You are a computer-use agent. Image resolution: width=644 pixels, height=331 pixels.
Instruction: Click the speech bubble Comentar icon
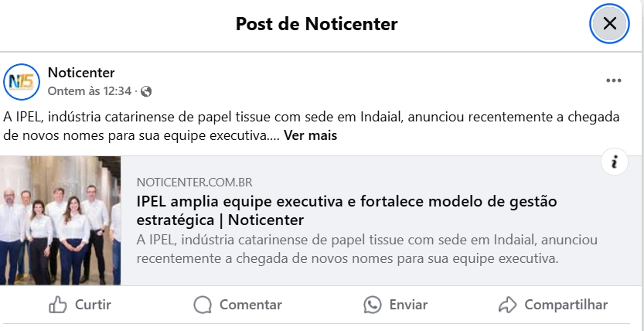(x=203, y=305)
